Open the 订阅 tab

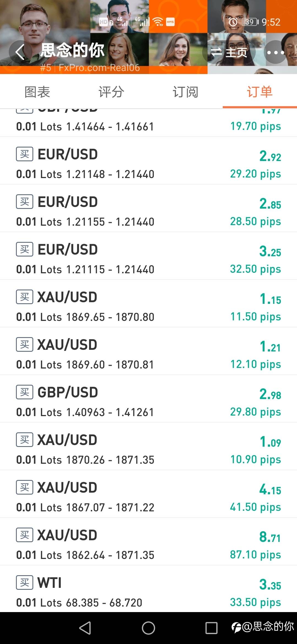pyautogui.click(x=185, y=92)
